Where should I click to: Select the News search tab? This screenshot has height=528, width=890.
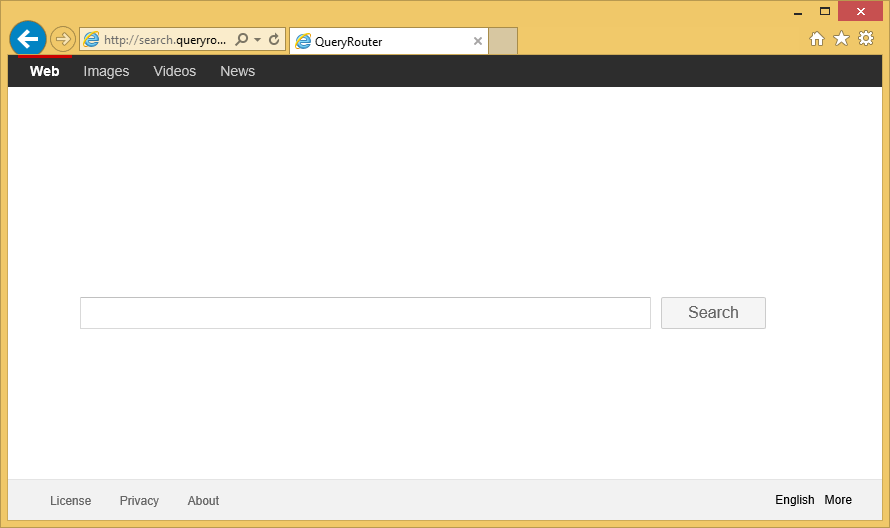(237, 71)
